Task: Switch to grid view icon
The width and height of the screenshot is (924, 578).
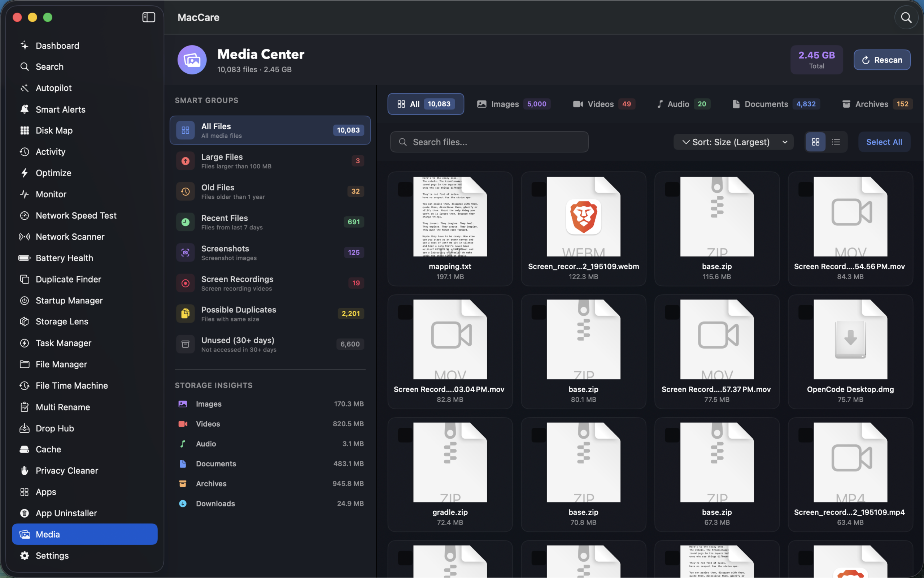Action: pyautogui.click(x=816, y=142)
